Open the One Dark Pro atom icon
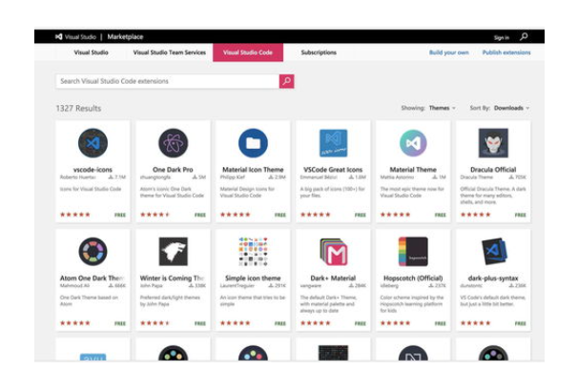The height and width of the screenshot is (392, 578). (173, 143)
